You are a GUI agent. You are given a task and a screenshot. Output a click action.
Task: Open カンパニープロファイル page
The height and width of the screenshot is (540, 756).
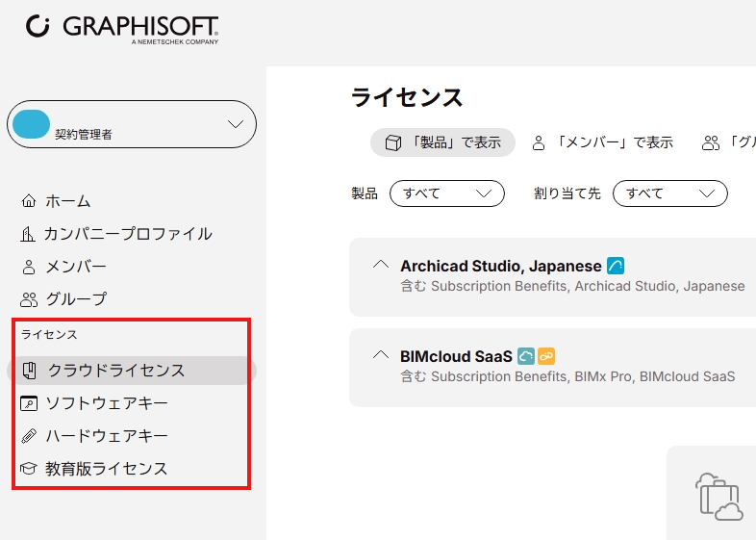(x=128, y=234)
